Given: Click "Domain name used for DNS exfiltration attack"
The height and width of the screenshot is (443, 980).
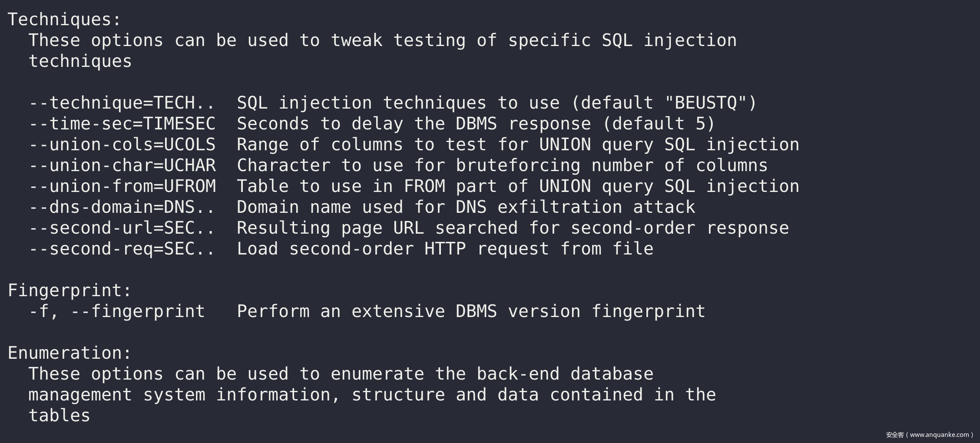Looking at the screenshot, I should point(466,207).
